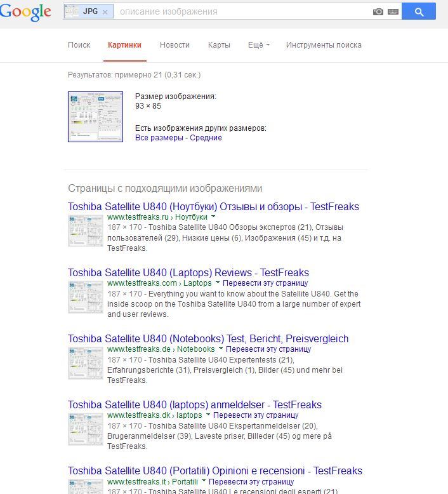Click thumbnail of testfreaks.com result
This screenshot has height=494, width=448.
point(85,297)
